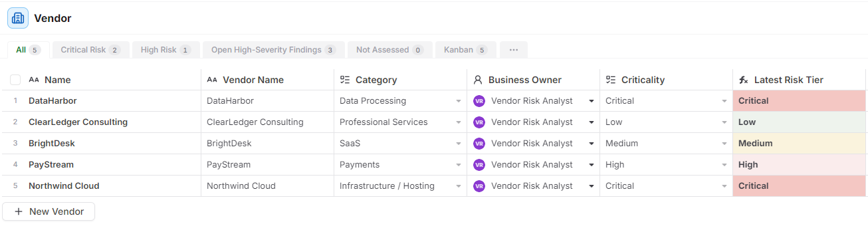The width and height of the screenshot is (868, 250).
Task: Switch to the High Risk tab
Action: coord(166,50)
